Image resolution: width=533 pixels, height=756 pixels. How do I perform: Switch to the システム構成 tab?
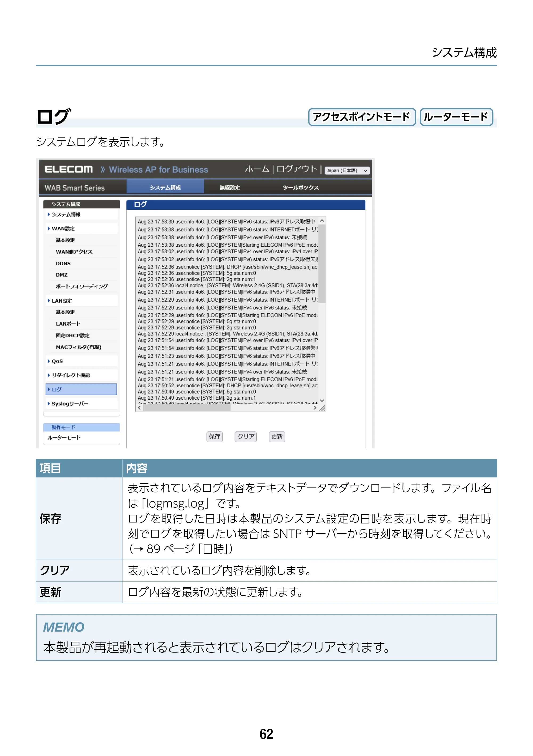click(x=165, y=187)
